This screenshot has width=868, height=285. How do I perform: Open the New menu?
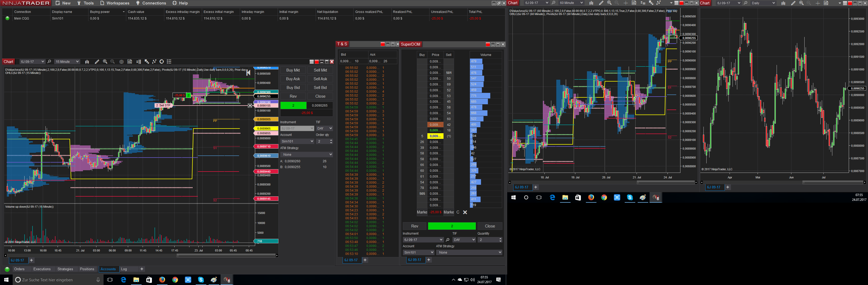tap(63, 3)
